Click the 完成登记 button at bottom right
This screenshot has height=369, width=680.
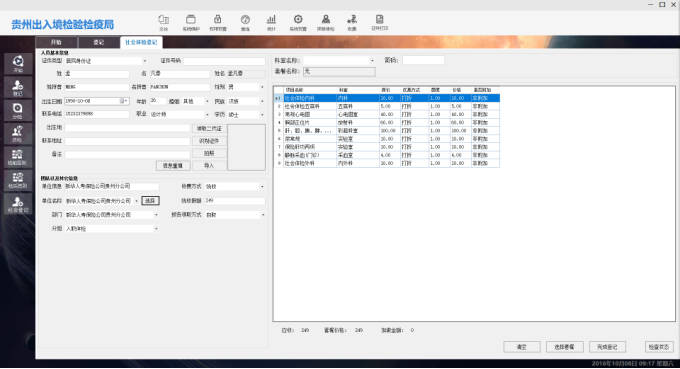[x=607, y=347]
